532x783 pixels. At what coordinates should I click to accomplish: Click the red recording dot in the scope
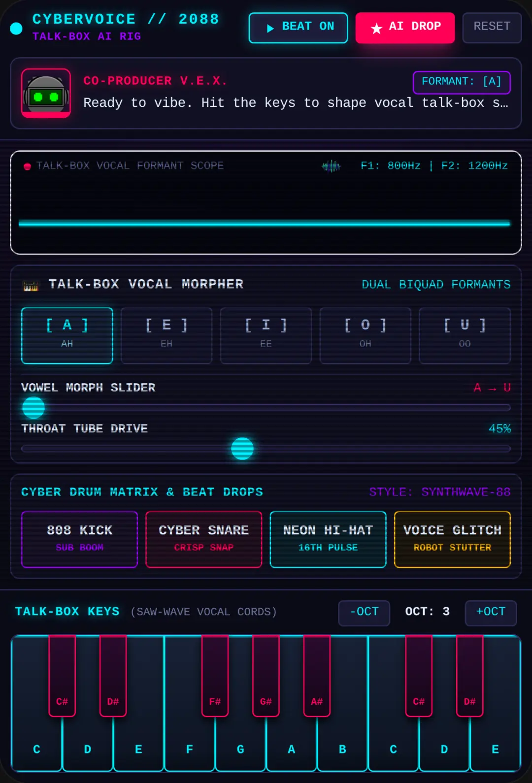(x=28, y=166)
